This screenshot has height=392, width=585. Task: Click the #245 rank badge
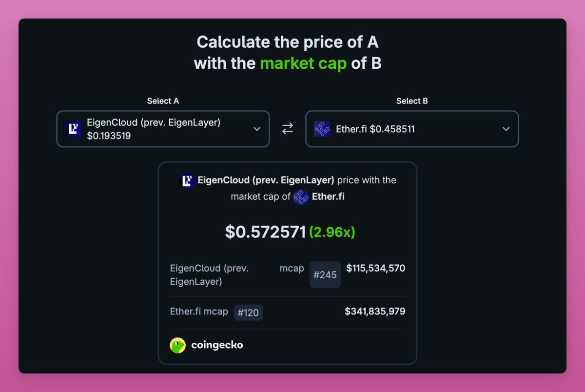325,275
